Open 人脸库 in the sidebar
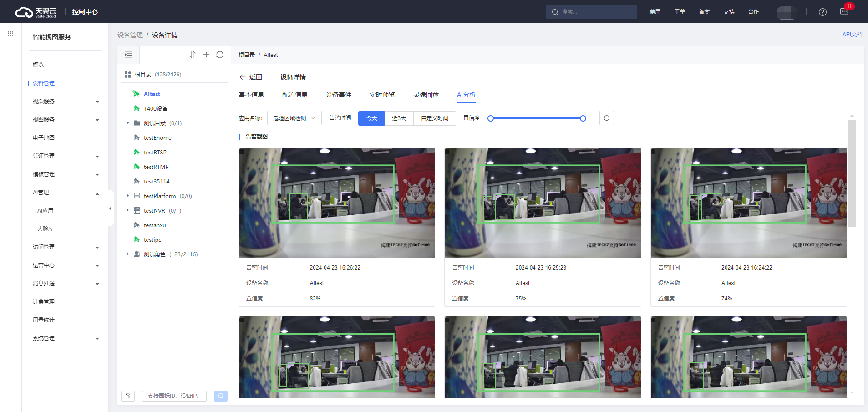 pos(46,229)
